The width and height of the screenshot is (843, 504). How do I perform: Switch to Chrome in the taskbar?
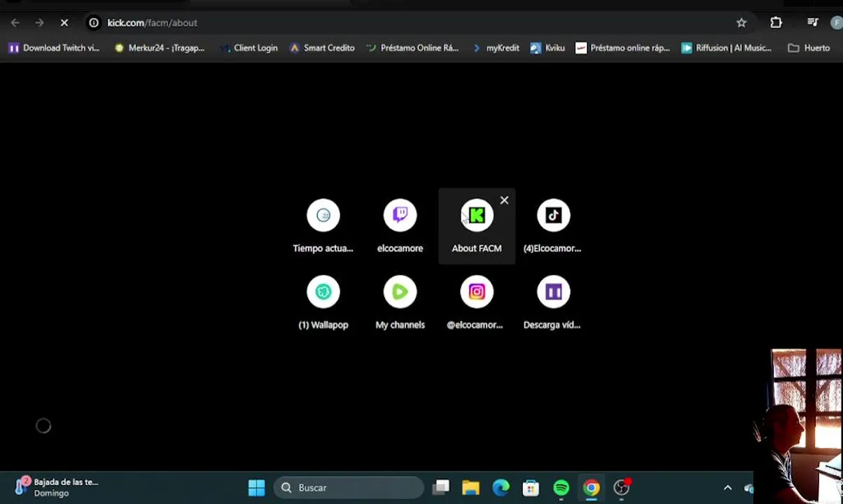click(592, 488)
